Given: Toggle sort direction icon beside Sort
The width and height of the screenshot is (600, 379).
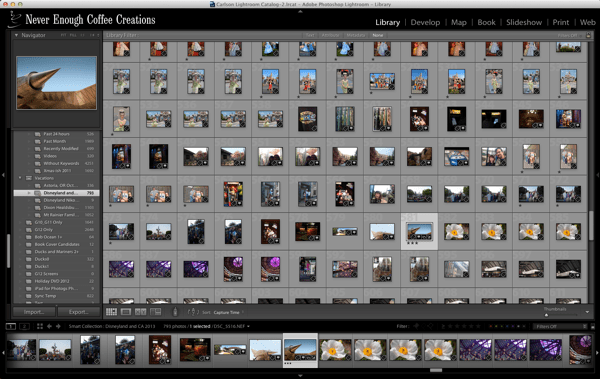Looking at the screenshot, I should coord(193,312).
